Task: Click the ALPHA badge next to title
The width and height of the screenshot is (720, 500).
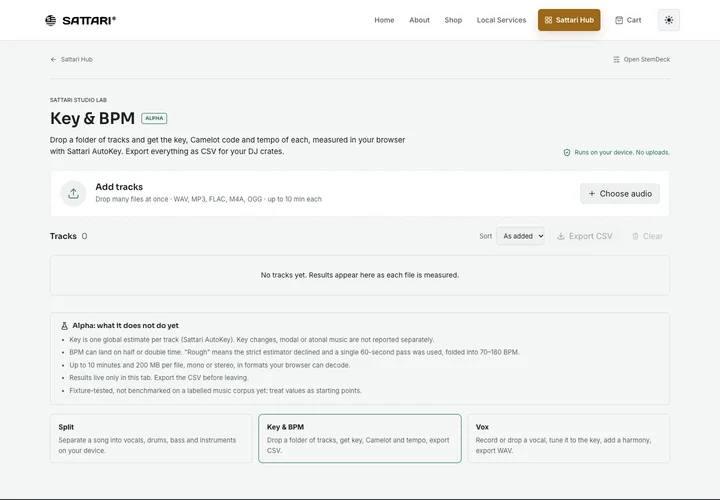Action: [154, 118]
